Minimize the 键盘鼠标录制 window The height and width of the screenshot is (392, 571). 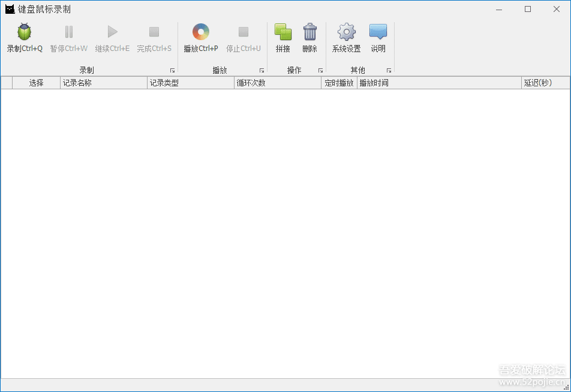pos(499,10)
